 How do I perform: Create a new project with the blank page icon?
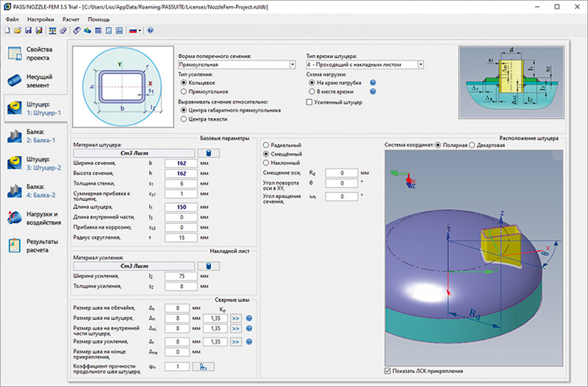click(7, 31)
